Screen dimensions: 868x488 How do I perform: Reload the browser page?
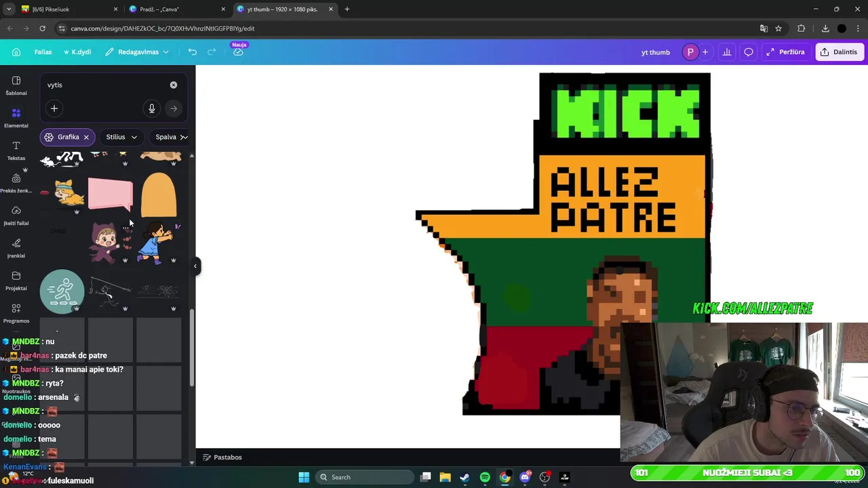pos(42,28)
